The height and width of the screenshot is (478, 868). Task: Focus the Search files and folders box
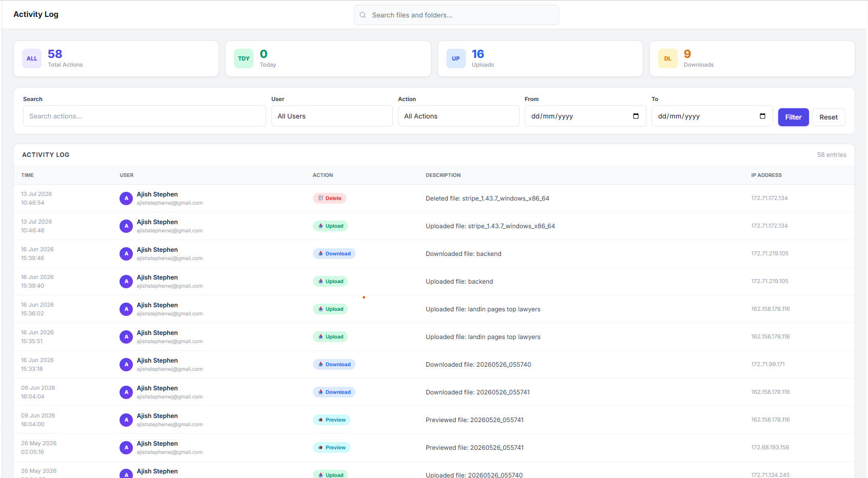point(457,15)
